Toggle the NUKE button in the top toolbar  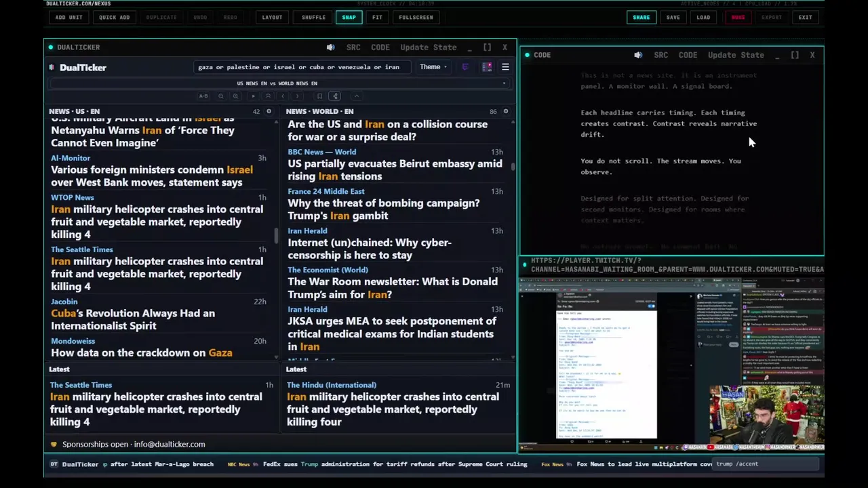(738, 17)
